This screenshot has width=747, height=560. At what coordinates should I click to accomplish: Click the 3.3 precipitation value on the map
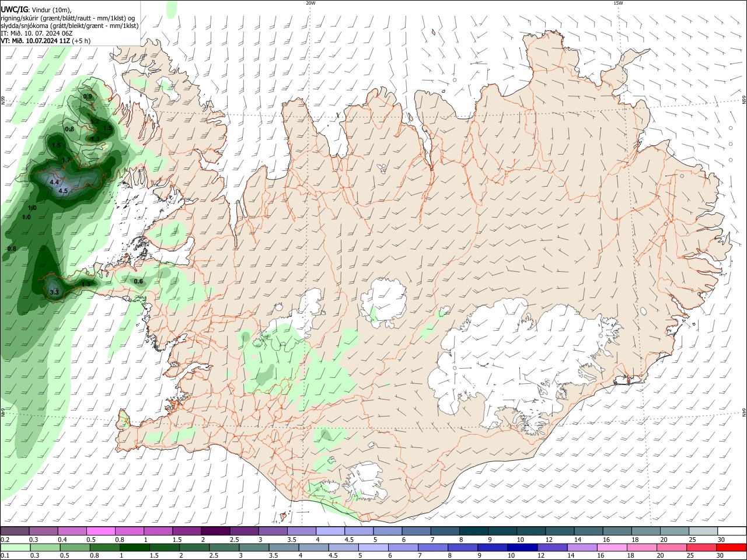54,292
